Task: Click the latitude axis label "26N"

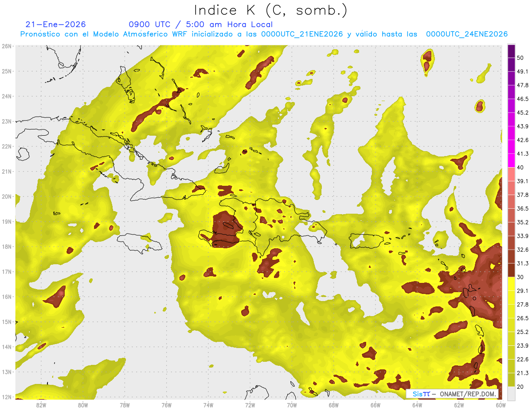Action: 7,46
